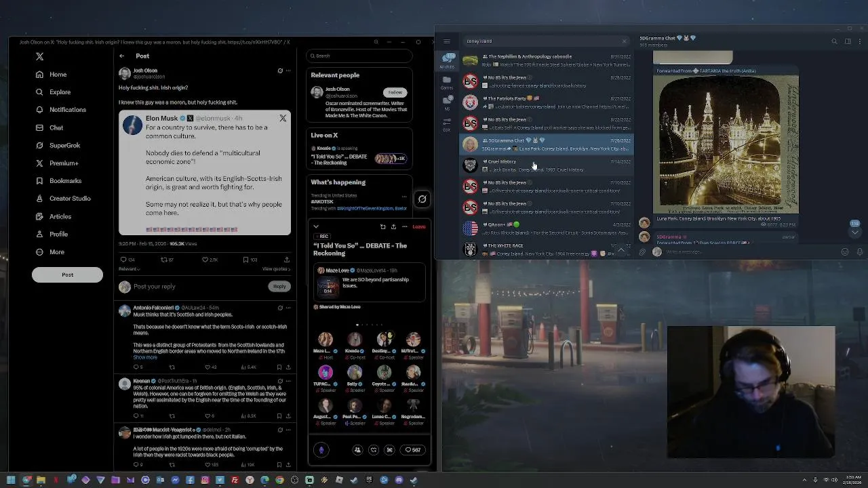Open Windows Start menu
This screenshot has width=868, height=488.
tap(11, 480)
